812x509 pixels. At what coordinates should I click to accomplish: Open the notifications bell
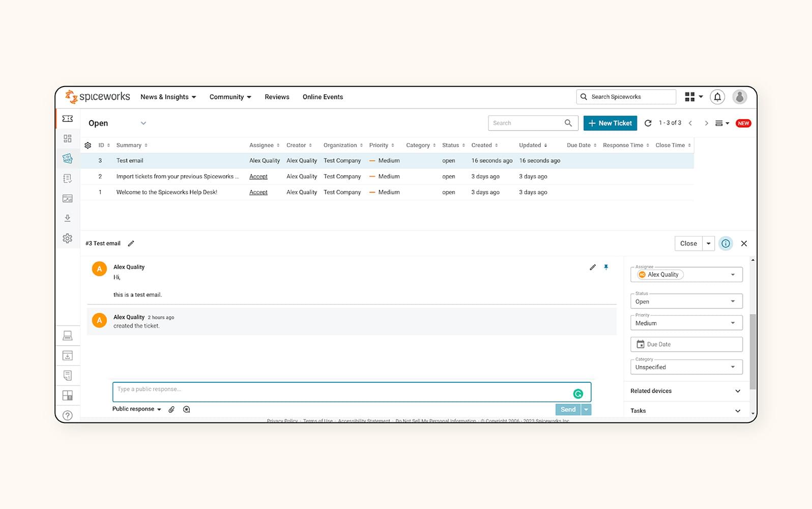click(717, 97)
